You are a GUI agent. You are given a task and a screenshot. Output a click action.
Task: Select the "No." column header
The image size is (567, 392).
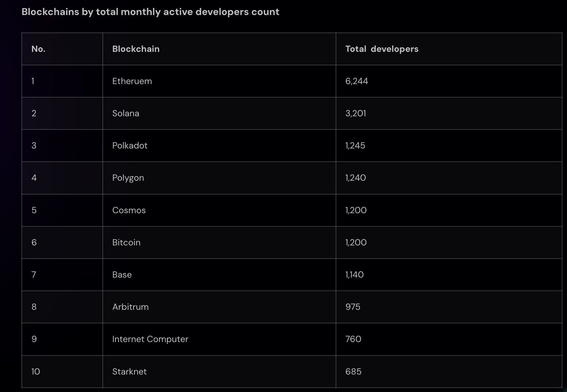pyautogui.click(x=38, y=49)
